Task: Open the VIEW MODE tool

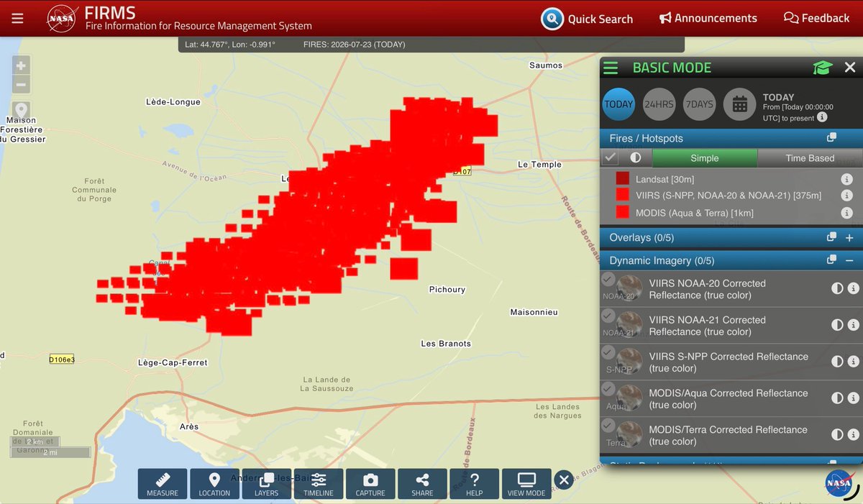Action: point(526,484)
